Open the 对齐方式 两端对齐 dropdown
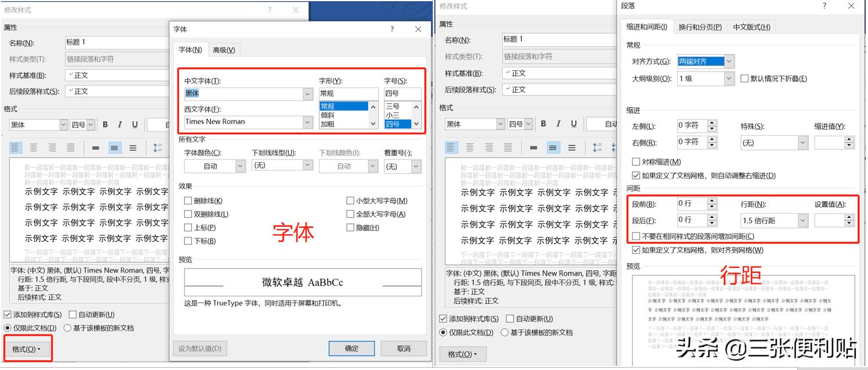The image size is (868, 370). pyautogui.click(x=728, y=60)
